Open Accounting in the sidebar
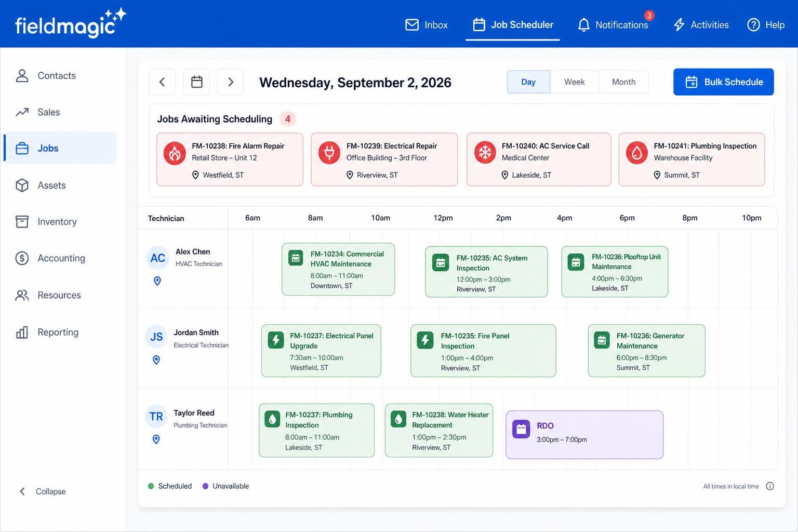The image size is (798, 532). 60,258
